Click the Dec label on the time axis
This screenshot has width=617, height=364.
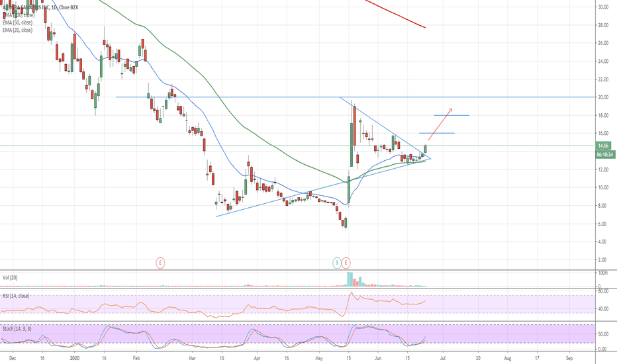click(13, 358)
